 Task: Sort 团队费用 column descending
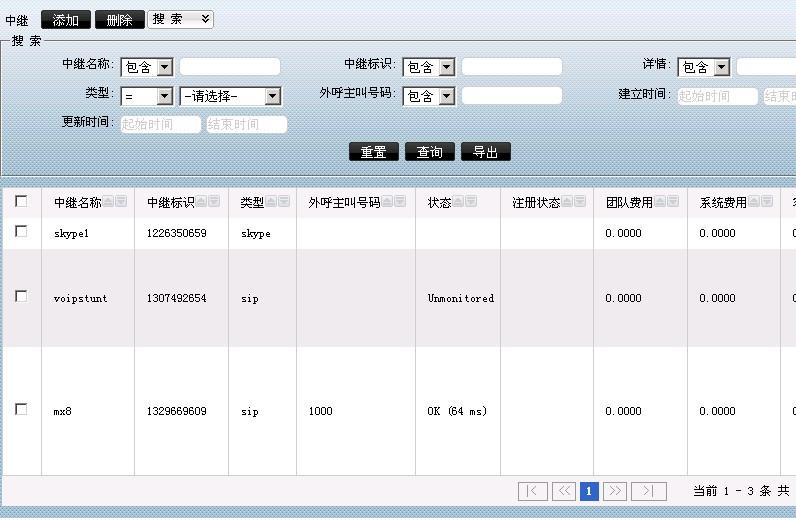[x=673, y=202]
